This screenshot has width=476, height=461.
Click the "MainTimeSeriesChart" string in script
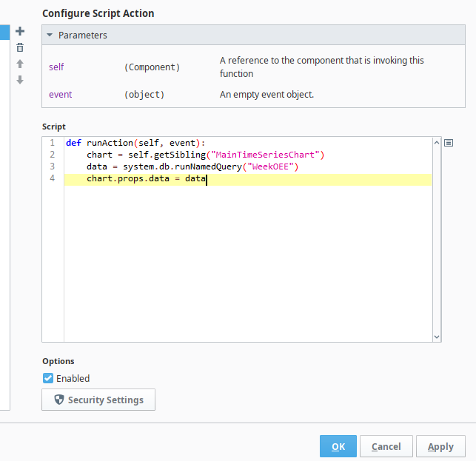265,155
